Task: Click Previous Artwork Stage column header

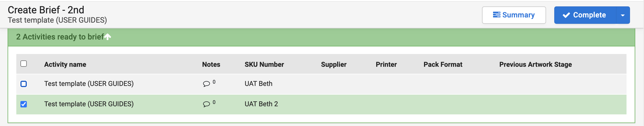Action: point(535,64)
